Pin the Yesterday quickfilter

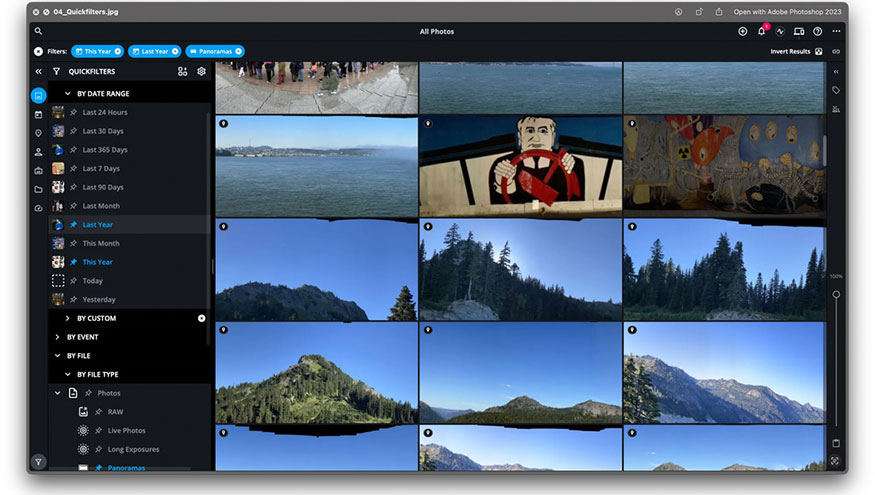[73, 299]
